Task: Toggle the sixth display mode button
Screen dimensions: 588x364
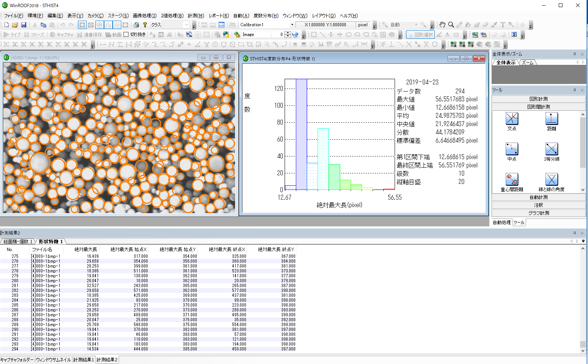Action: [125, 25]
